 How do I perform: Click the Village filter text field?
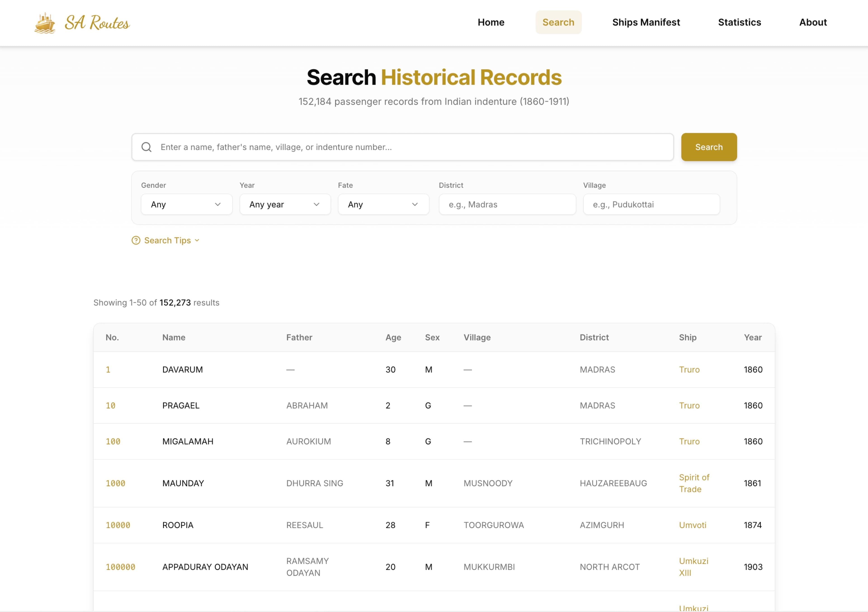(651, 205)
